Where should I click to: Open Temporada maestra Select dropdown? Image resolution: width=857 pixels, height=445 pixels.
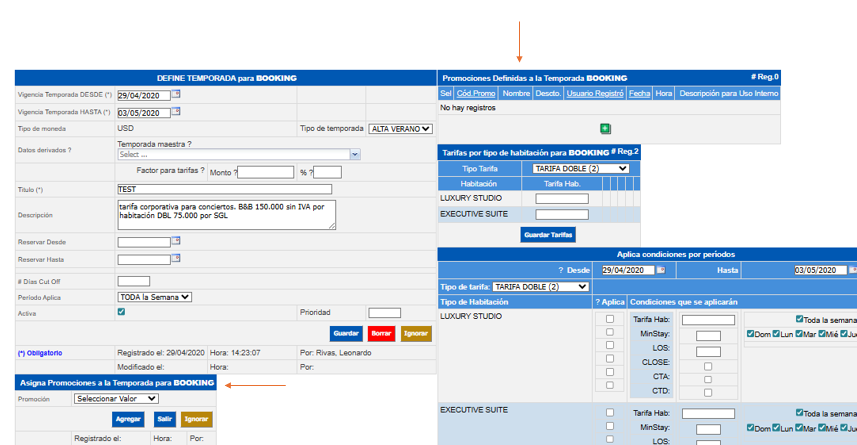[238, 155]
